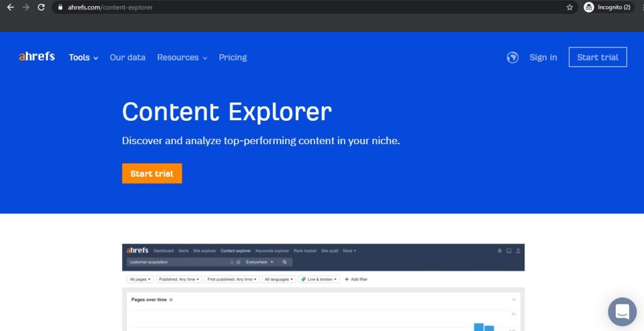Bookmark the page with the star icon
Viewport: 644px width, 331px height.
pos(569,8)
